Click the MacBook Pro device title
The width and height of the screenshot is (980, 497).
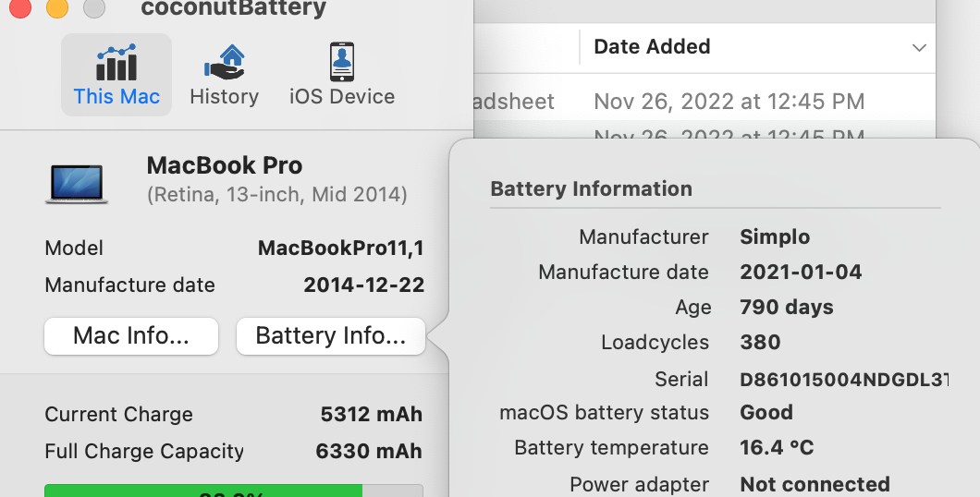point(225,166)
